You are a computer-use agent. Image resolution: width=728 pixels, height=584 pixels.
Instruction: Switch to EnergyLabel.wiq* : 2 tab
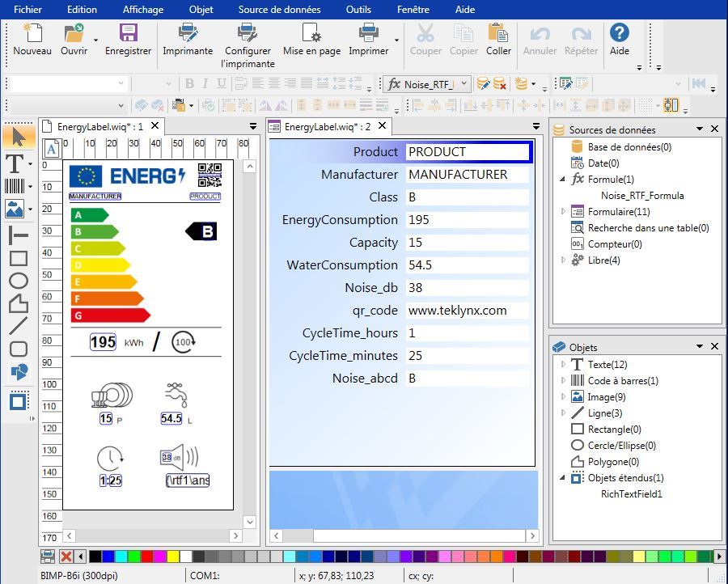[x=327, y=126]
